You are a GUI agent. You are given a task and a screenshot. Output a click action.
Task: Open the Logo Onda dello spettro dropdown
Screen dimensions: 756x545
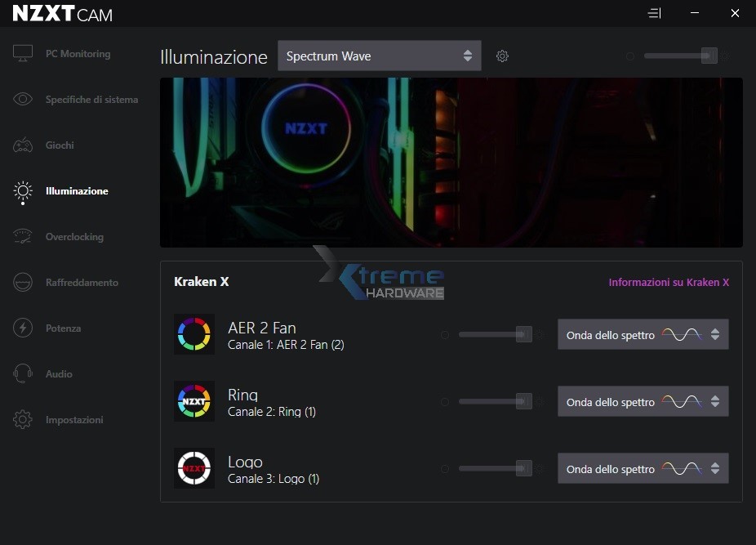(x=643, y=468)
